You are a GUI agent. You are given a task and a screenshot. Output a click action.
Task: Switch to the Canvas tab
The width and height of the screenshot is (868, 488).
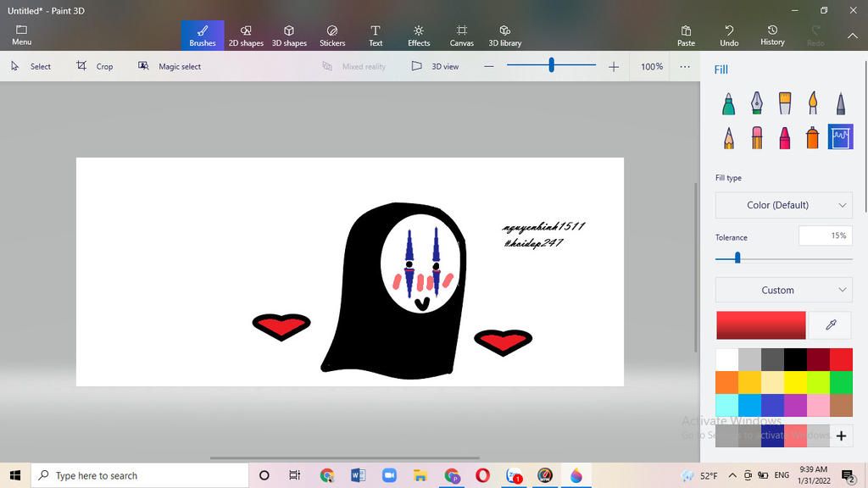462,36
